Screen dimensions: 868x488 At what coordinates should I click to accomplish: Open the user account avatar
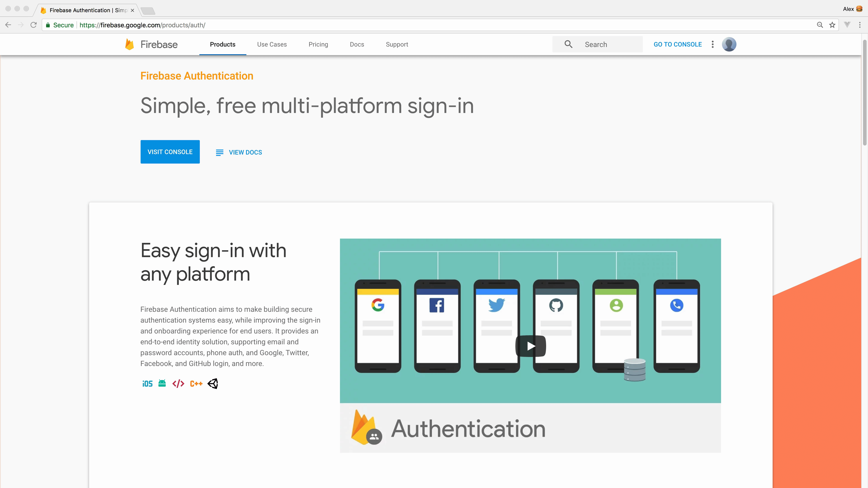coord(729,45)
